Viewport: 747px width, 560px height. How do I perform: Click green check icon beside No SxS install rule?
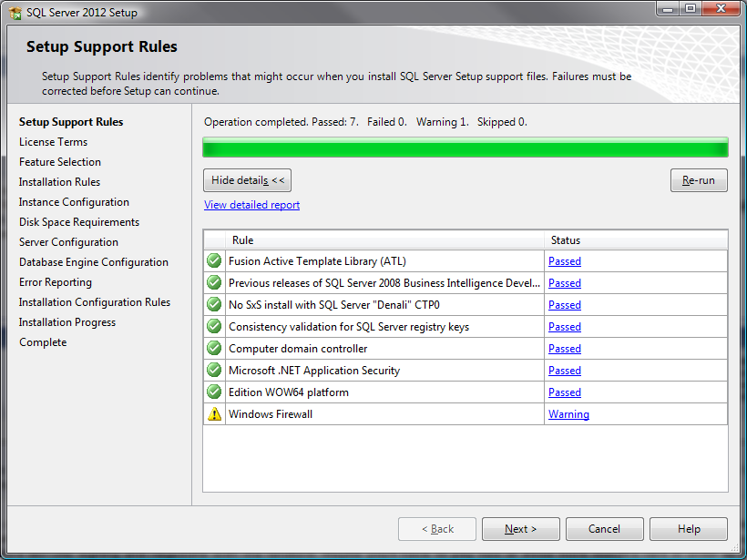[214, 304]
